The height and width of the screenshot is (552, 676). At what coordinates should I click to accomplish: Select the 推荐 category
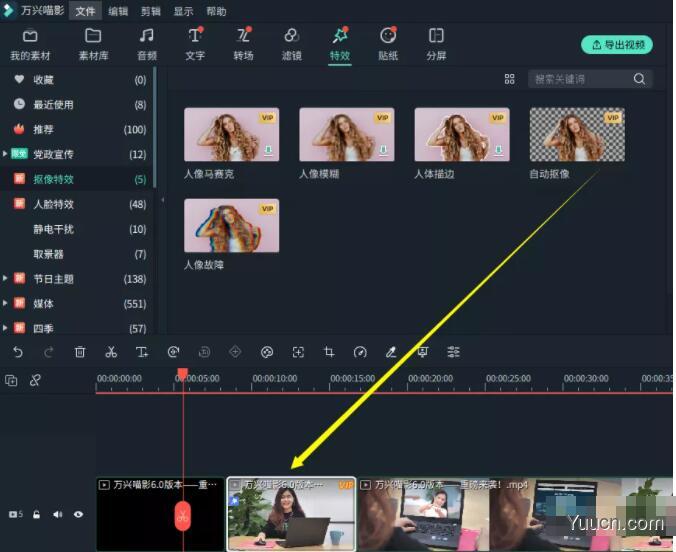coord(76,129)
